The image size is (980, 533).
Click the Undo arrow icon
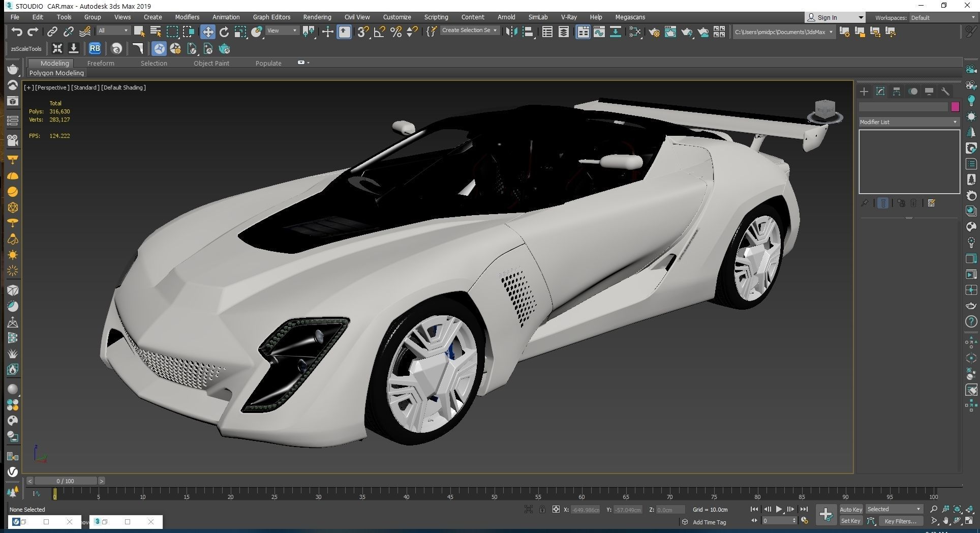(17, 32)
